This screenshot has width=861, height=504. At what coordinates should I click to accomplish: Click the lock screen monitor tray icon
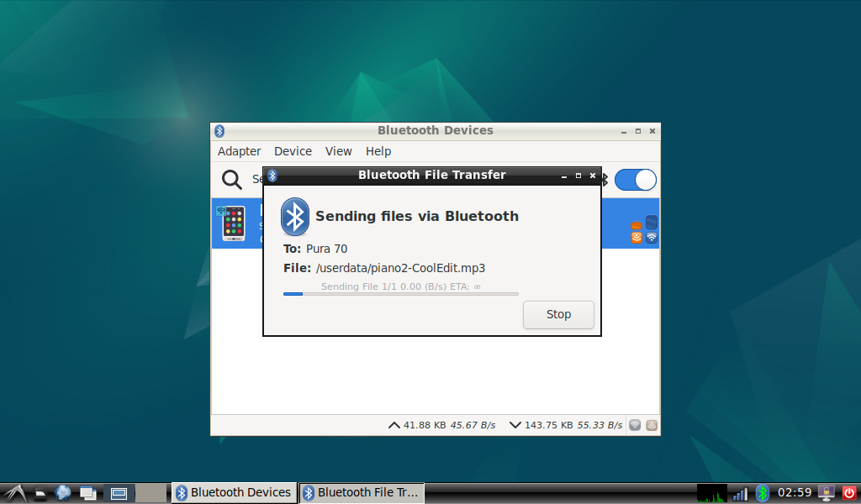click(x=827, y=493)
